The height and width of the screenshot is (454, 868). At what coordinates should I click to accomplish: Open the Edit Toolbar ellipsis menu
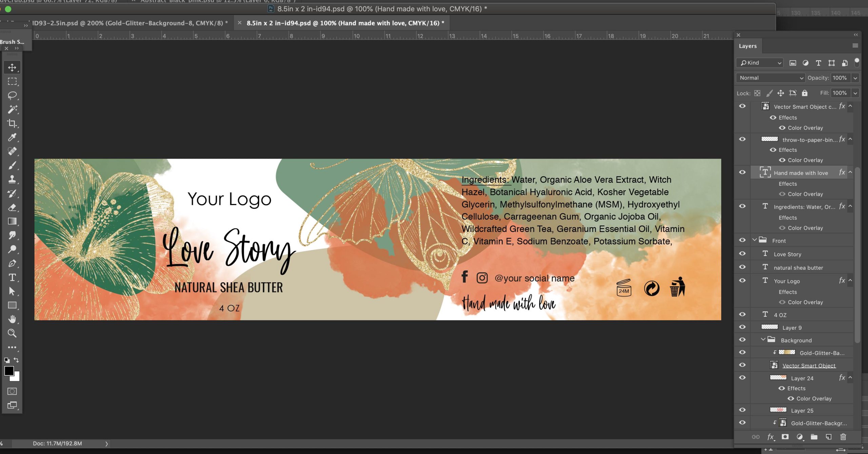[x=12, y=347]
